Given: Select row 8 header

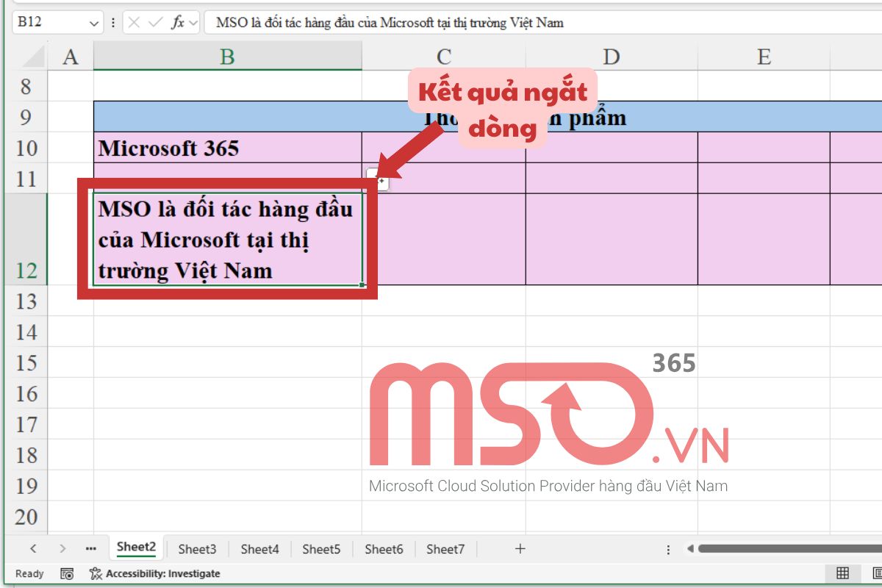Looking at the screenshot, I should click(x=26, y=87).
